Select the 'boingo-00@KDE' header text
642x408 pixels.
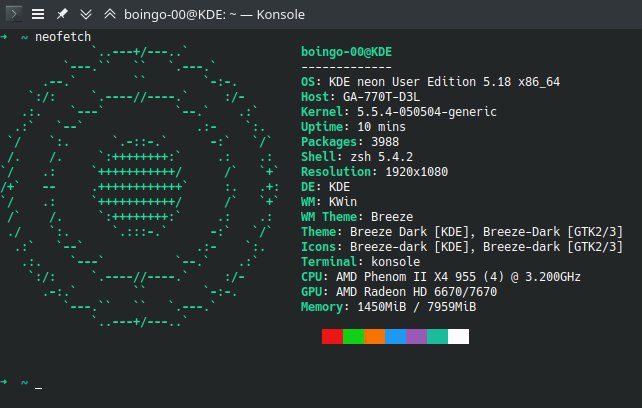click(x=346, y=52)
